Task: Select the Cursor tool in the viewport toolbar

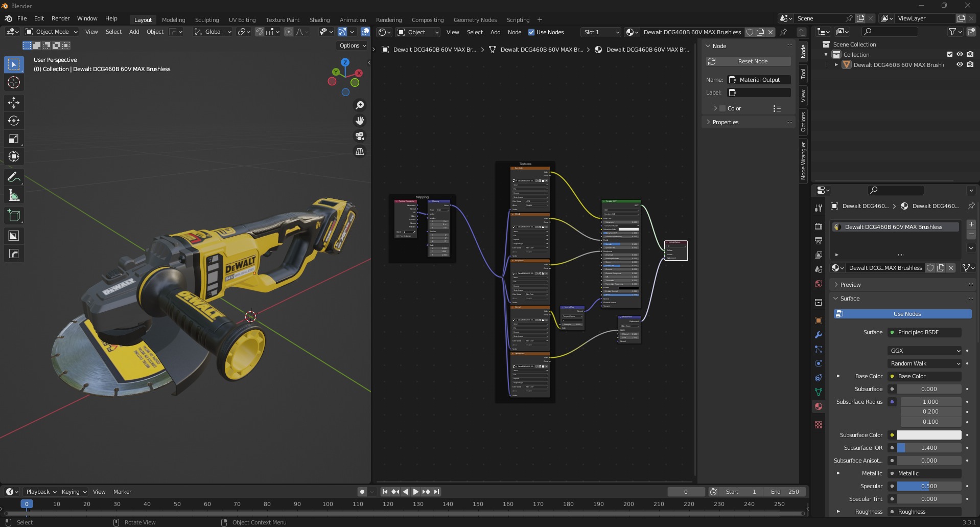Action: click(14, 82)
